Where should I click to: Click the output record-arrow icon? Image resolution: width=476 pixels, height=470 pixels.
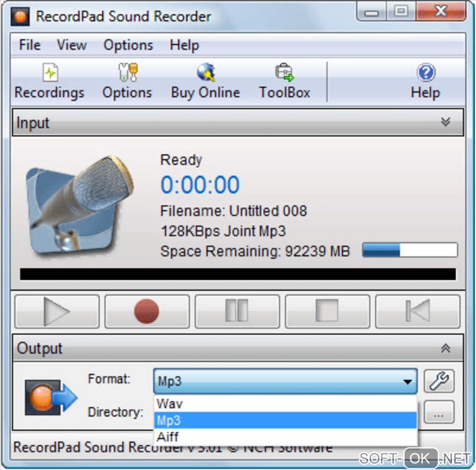coord(51,397)
